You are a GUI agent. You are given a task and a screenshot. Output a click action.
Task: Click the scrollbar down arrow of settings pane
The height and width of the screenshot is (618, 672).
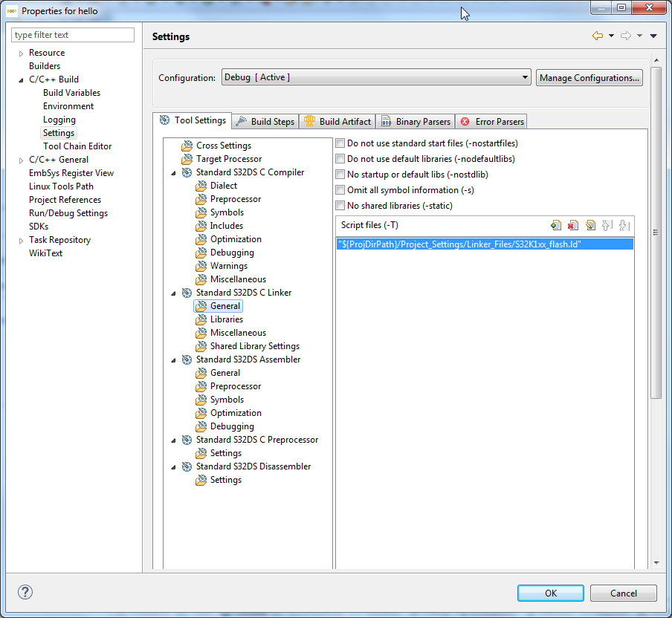pyautogui.click(x=656, y=563)
